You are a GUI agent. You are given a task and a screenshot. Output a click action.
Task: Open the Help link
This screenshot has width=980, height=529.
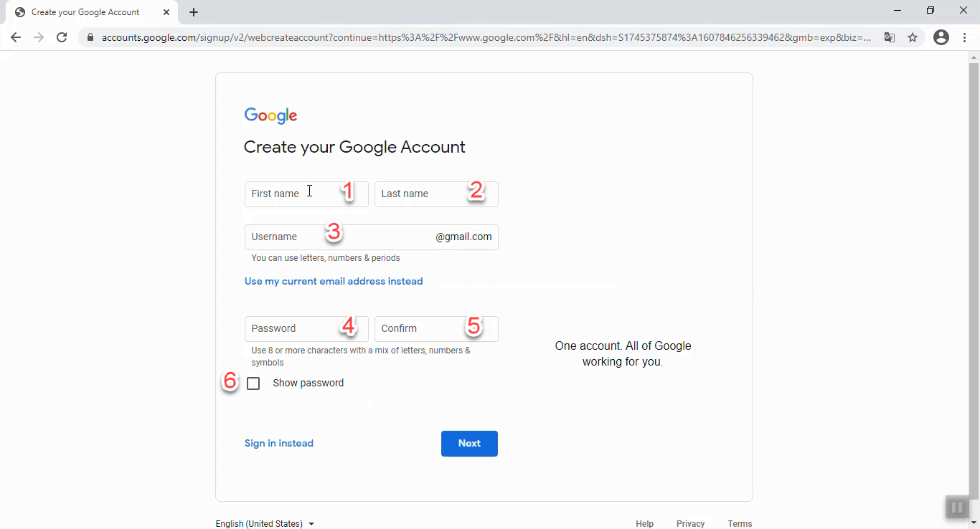pos(644,523)
